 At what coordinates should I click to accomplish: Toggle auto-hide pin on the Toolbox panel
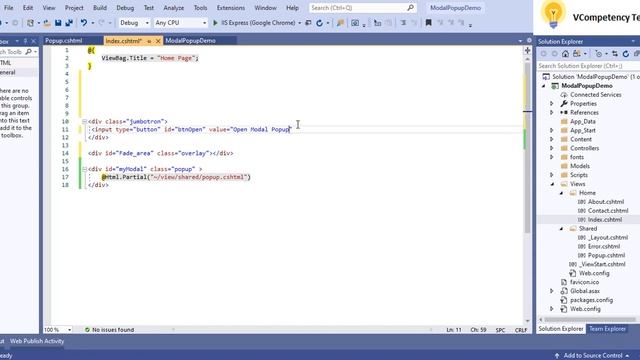25,41
